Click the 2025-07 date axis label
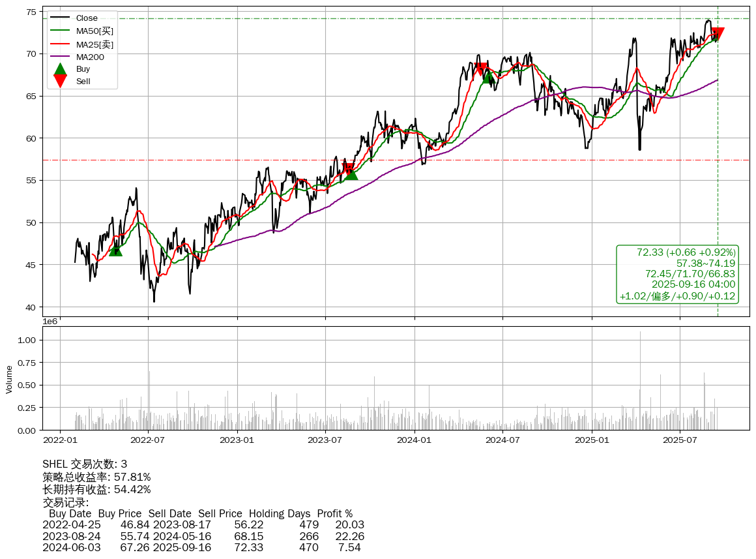Viewport: 756px width, 559px height. [x=680, y=440]
